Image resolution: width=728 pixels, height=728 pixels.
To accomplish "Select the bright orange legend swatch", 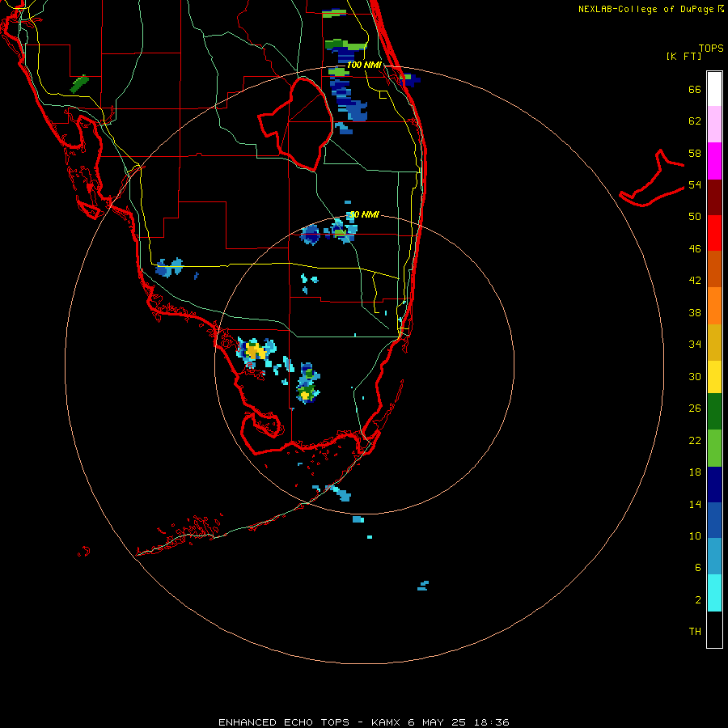I will (714, 306).
